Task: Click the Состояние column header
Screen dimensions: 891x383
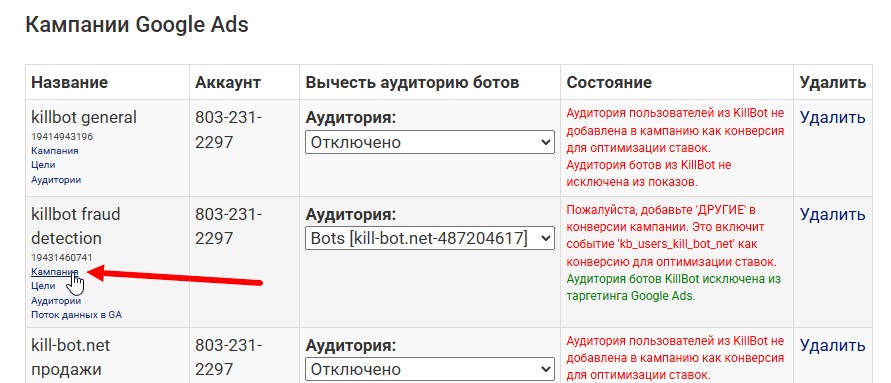Action: [609, 82]
